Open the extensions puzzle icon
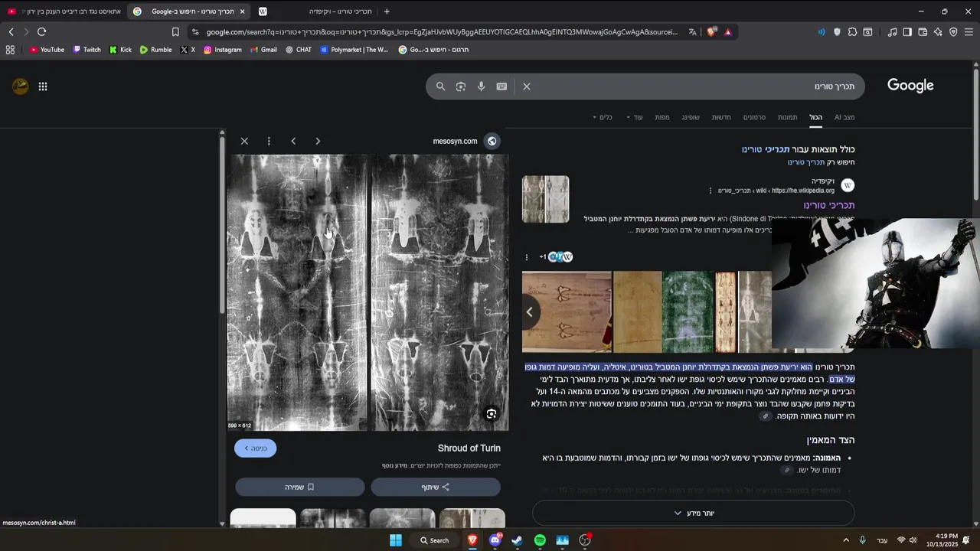This screenshot has height=551, width=980. tap(852, 32)
